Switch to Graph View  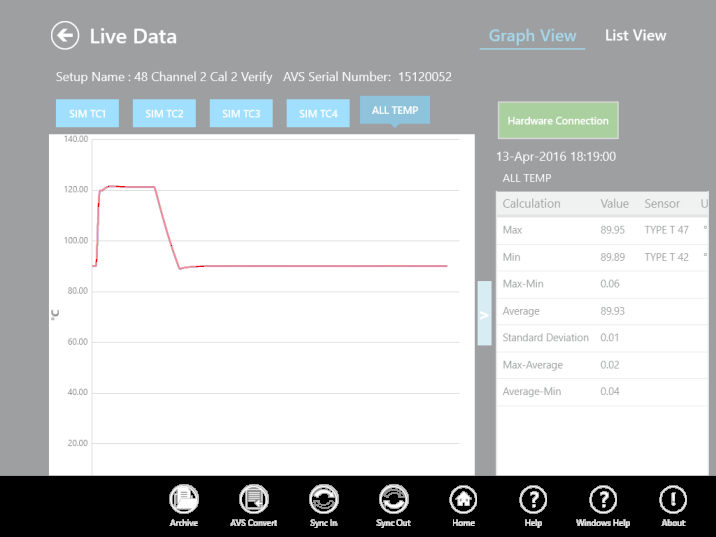(x=532, y=36)
